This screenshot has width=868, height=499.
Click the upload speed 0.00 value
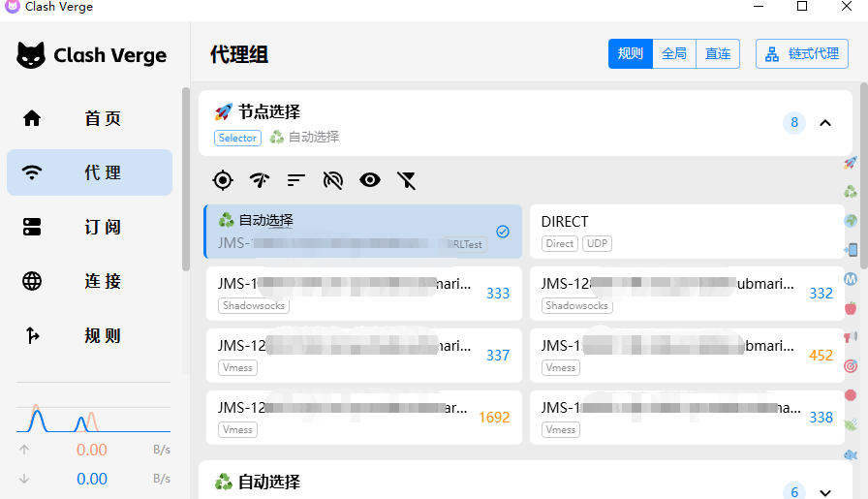coord(92,450)
